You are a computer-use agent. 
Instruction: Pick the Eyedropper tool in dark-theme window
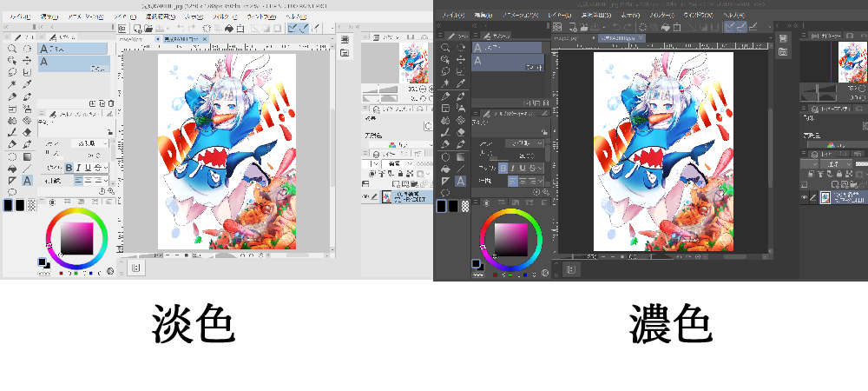[461, 83]
